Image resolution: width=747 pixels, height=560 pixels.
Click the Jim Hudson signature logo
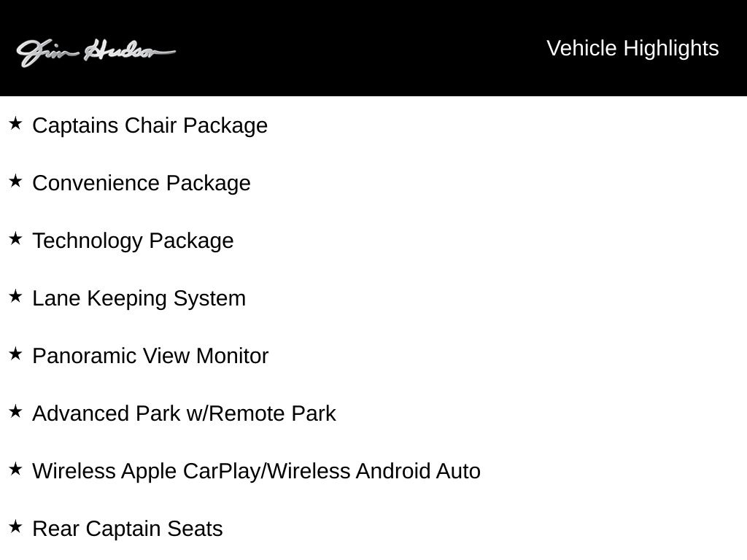96,52
